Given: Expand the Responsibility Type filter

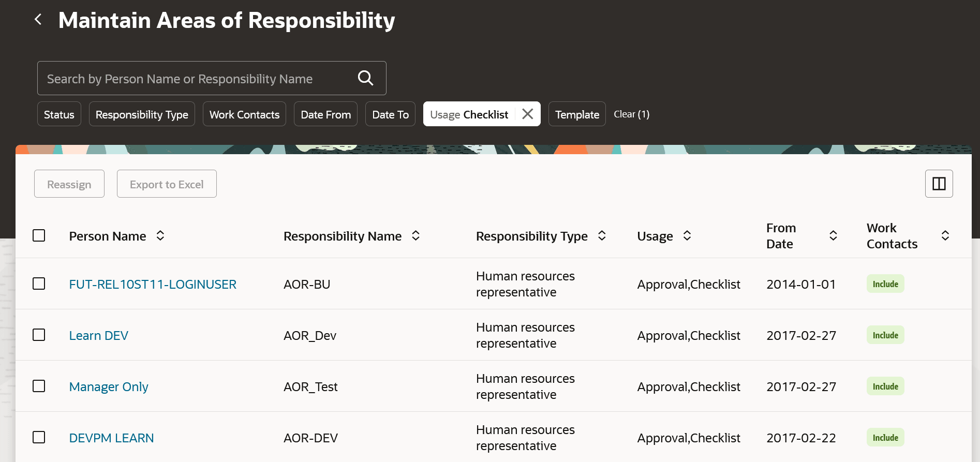Looking at the screenshot, I should [142, 114].
